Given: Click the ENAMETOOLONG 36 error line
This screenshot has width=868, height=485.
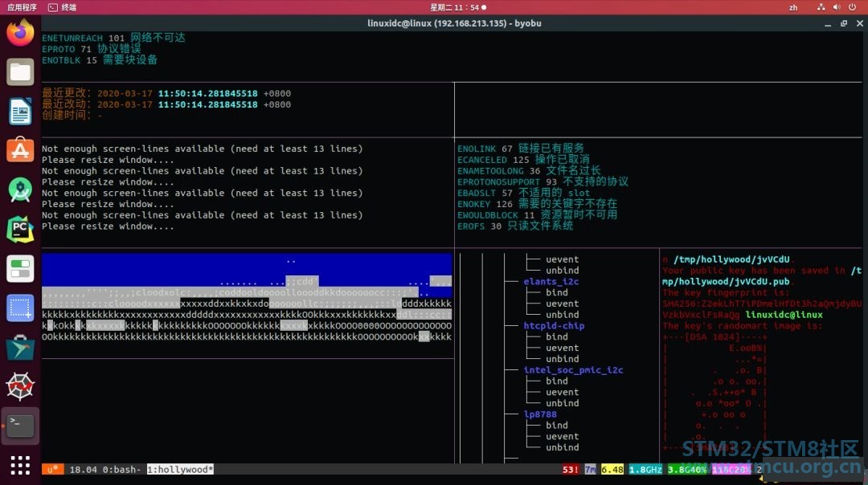Looking at the screenshot, I should point(529,170).
